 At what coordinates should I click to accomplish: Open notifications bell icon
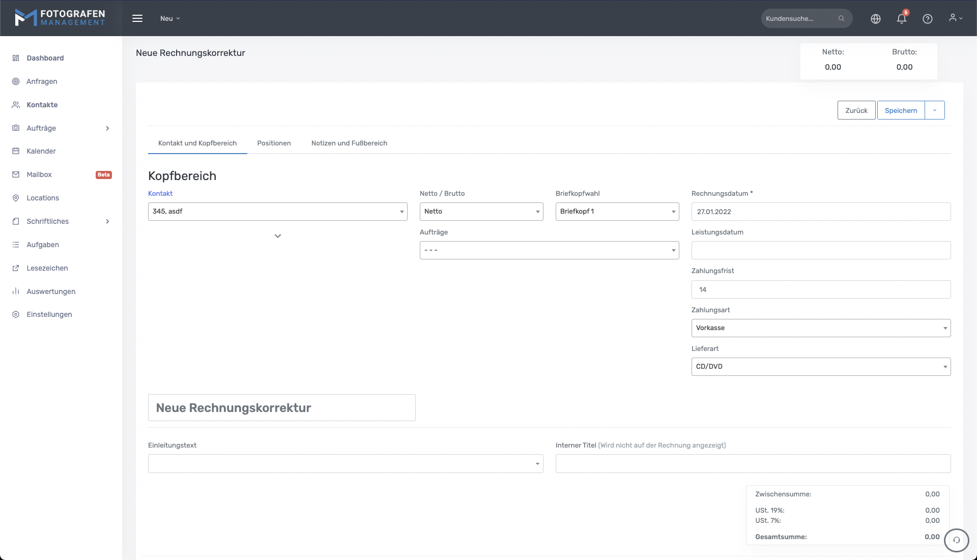[902, 19]
